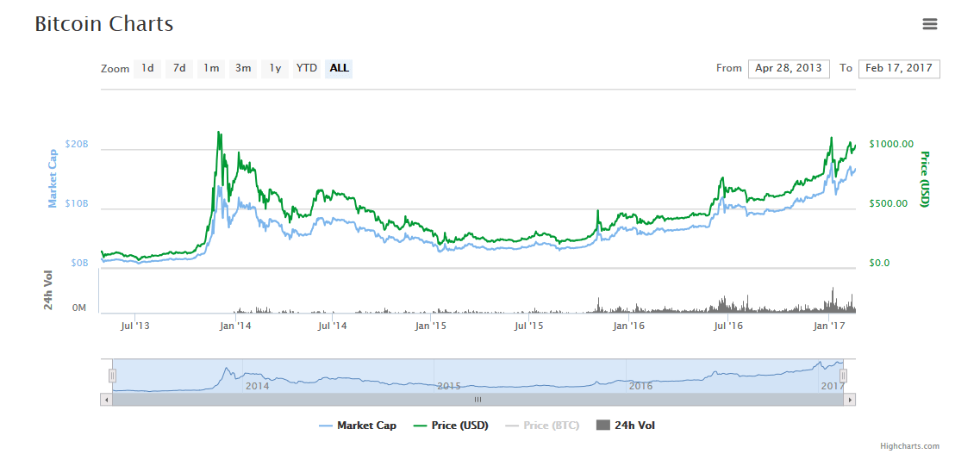Set zoom range to YTD
The height and width of the screenshot is (460, 980).
(x=307, y=68)
